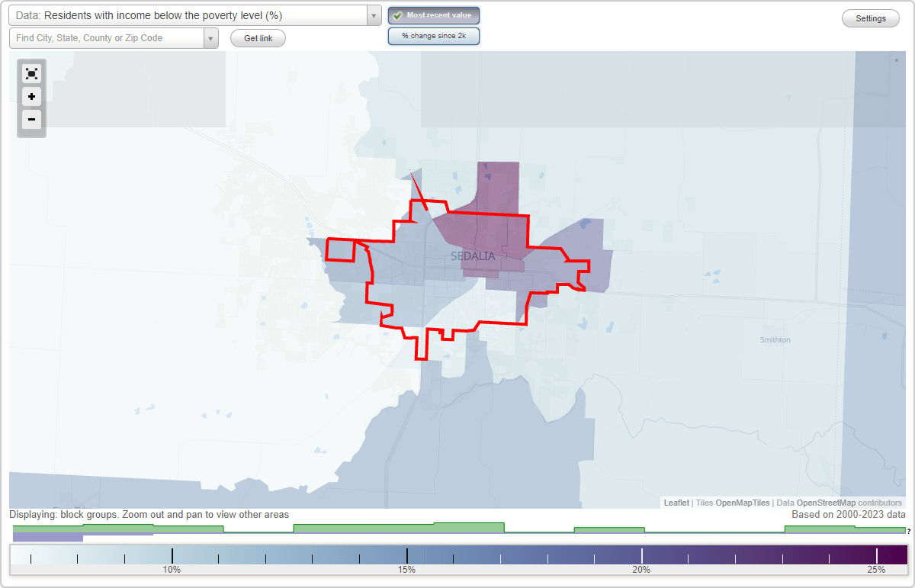Expand the location search dropdown arrow

(211, 37)
